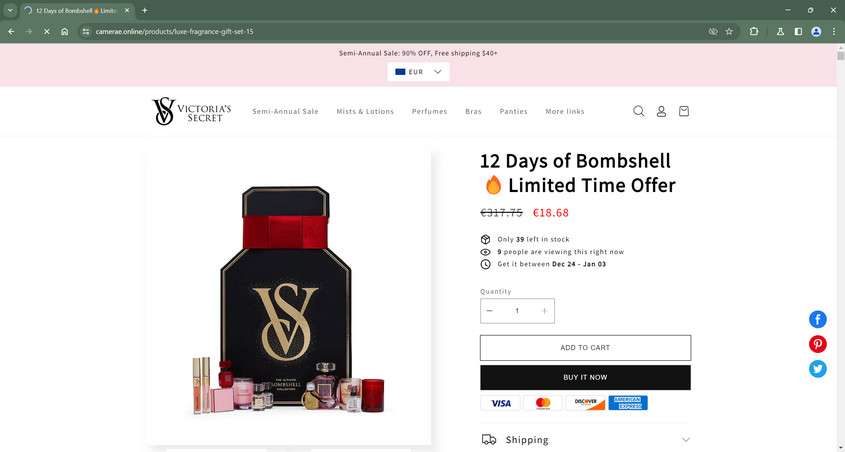Stop loading the page
The height and width of the screenshot is (452, 845).
point(46,31)
